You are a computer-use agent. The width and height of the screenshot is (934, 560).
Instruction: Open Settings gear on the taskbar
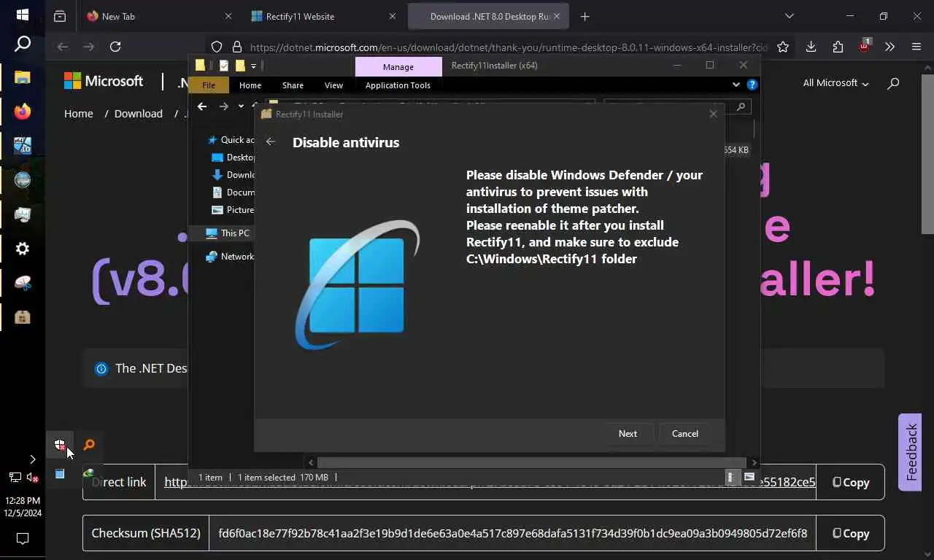tap(23, 249)
